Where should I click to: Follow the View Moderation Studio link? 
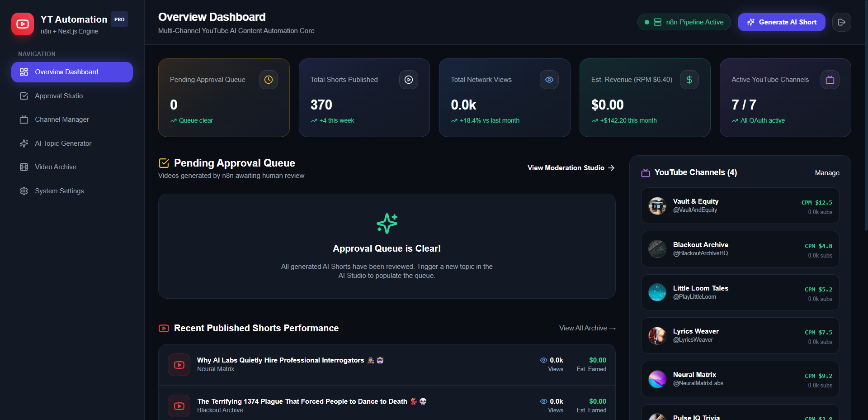coord(571,168)
